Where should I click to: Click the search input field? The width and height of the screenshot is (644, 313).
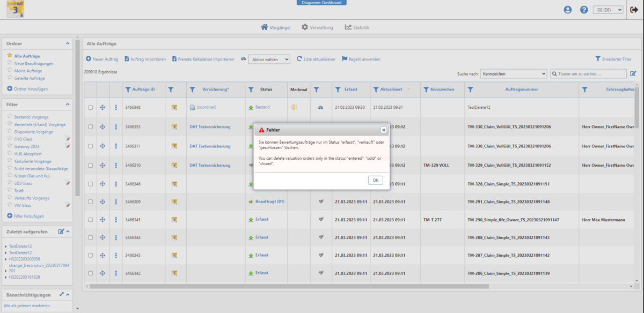(x=589, y=73)
